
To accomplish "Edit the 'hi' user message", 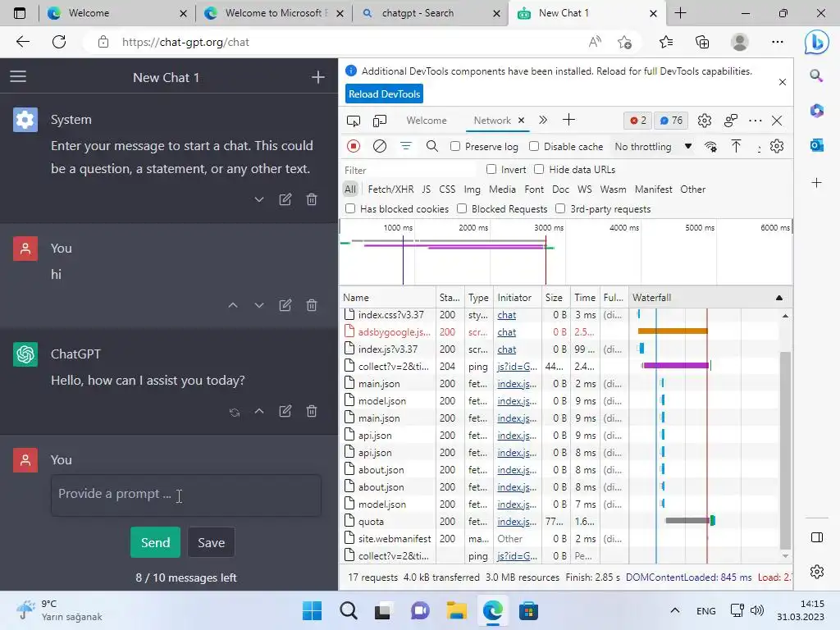I will 285,305.
